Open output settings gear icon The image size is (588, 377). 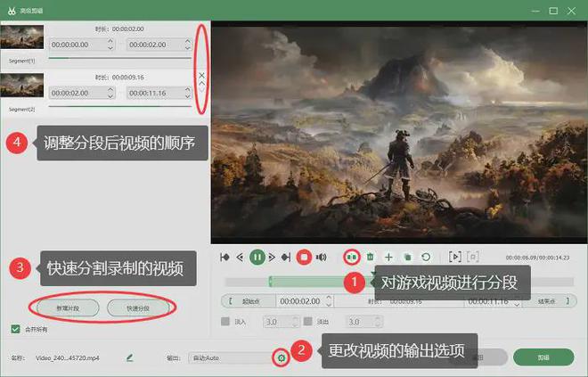[281, 357]
